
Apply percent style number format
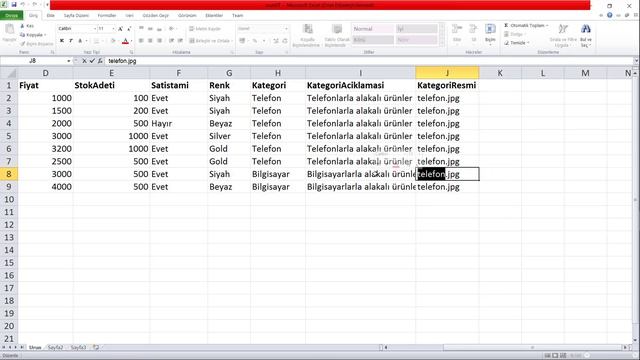[254, 41]
